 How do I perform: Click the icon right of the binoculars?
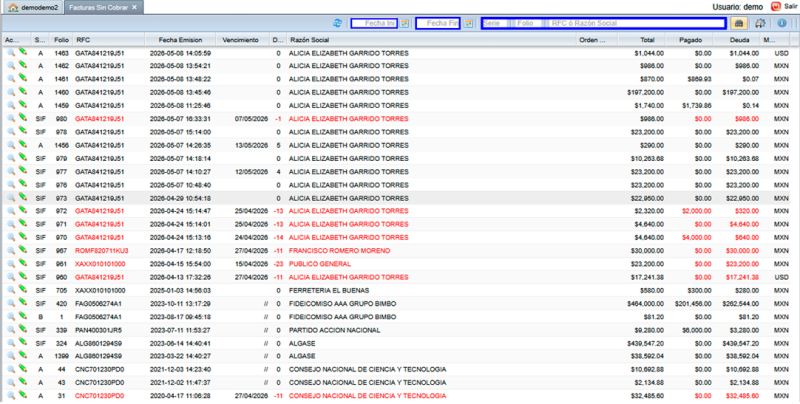click(x=760, y=23)
